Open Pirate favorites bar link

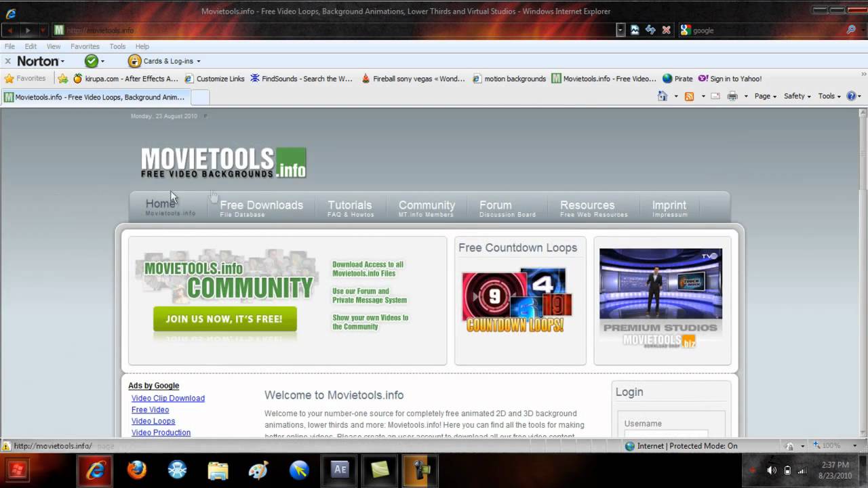click(x=677, y=79)
